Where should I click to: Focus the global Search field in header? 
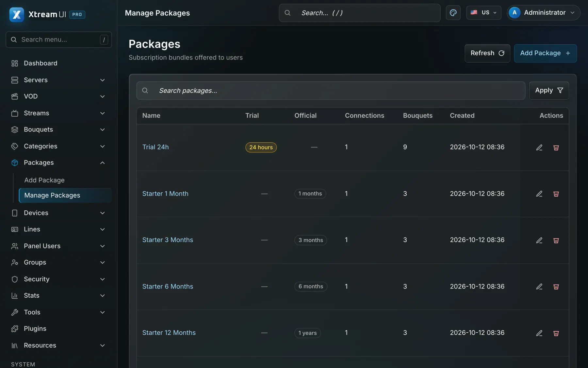point(359,13)
